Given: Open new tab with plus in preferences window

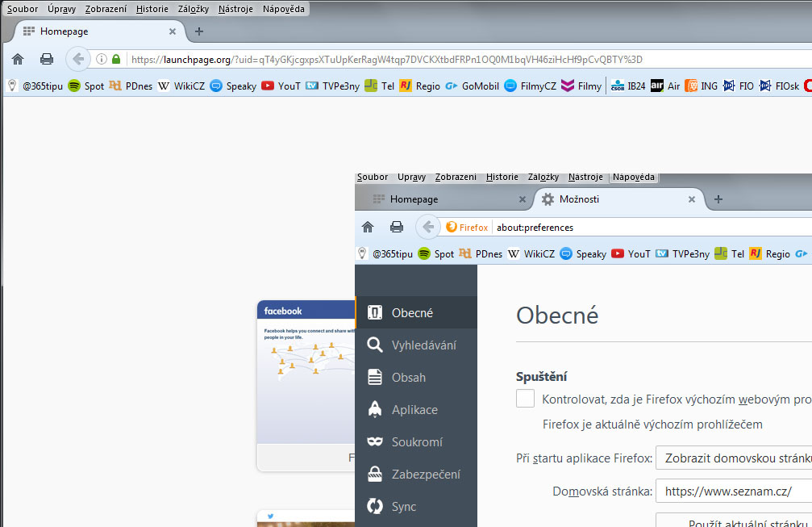Looking at the screenshot, I should pos(718,199).
